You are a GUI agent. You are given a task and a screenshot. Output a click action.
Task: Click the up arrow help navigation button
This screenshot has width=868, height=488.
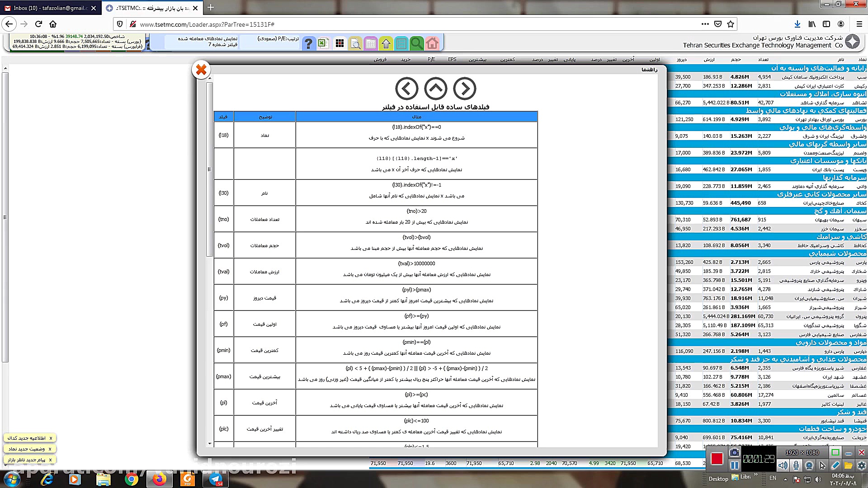click(x=435, y=89)
